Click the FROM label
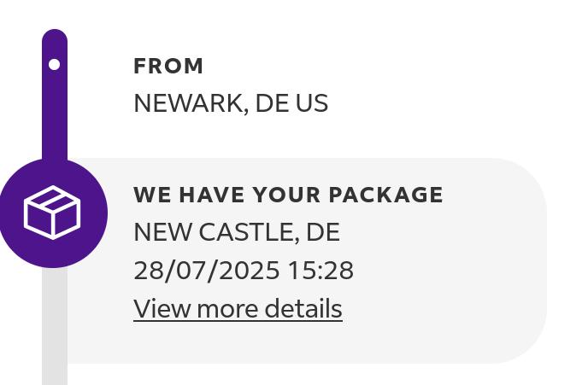The width and height of the screenshot is (588, 385). pos(168,66)
